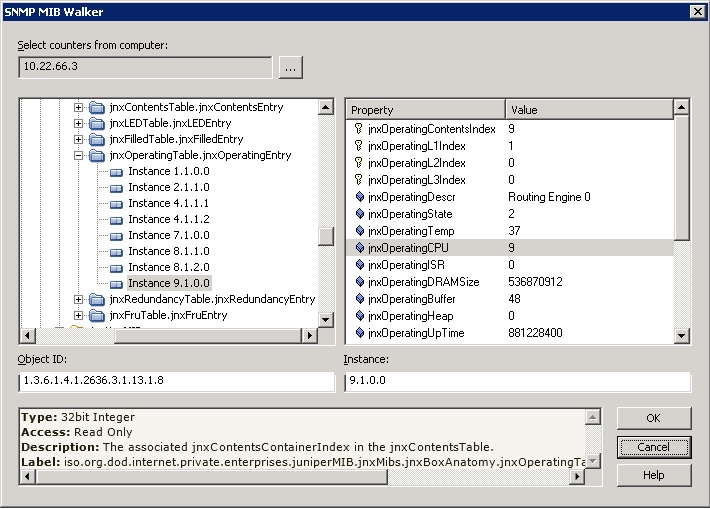Click the diamond icon beside jnxOperatingTemp
This screenshot has width=710, height=509.
pos(359,231)
